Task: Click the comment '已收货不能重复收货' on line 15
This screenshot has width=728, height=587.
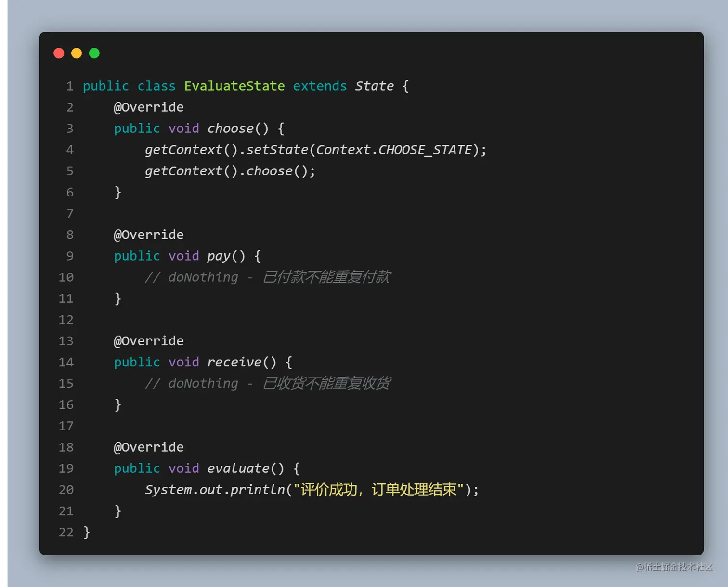Action: click(x=327, y=383)
